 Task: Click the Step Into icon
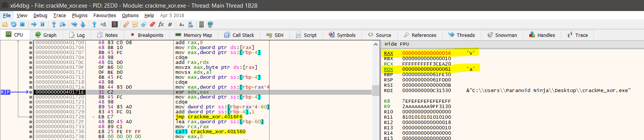click(x=54, y=24)
